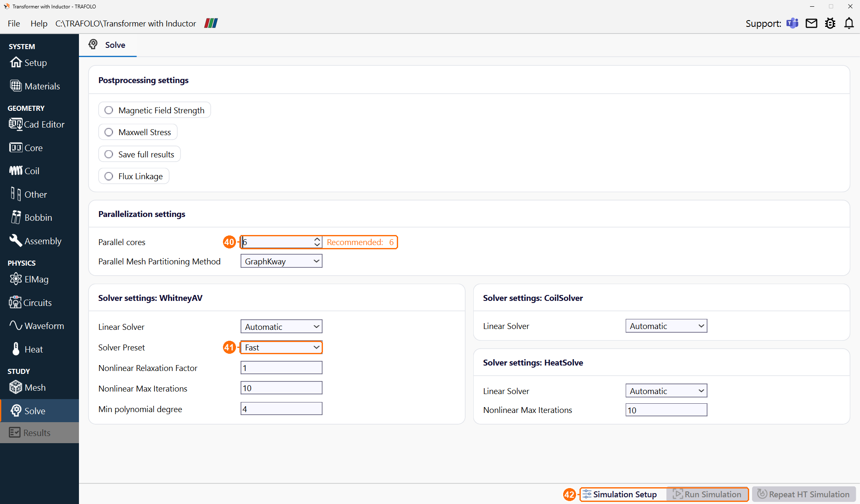
Task: Click the bug report icon
Action: pyautogui.click(x=830, y=24)
